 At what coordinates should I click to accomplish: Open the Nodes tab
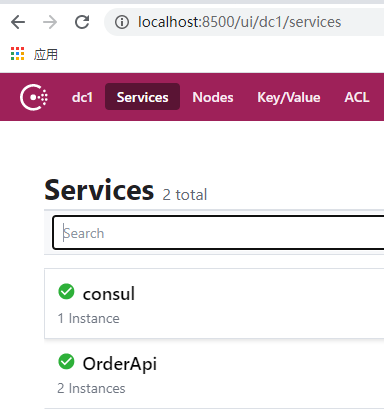[x=213, y=97]
